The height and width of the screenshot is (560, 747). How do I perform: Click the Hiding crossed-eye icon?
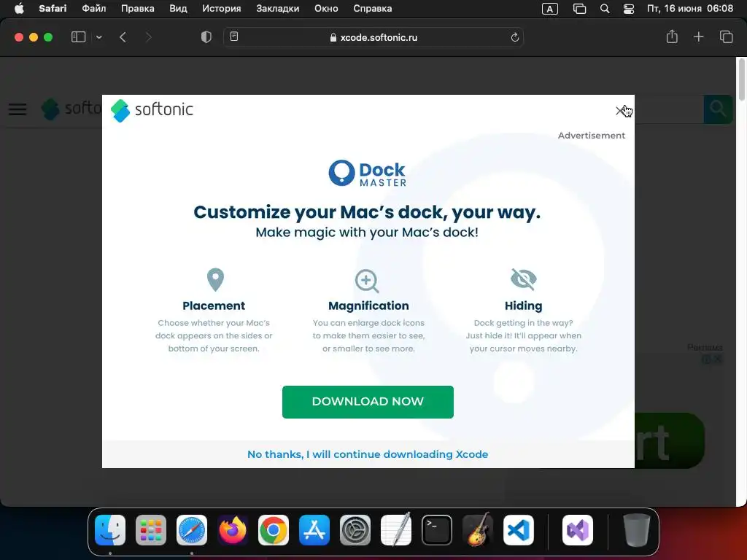(524, 279)
